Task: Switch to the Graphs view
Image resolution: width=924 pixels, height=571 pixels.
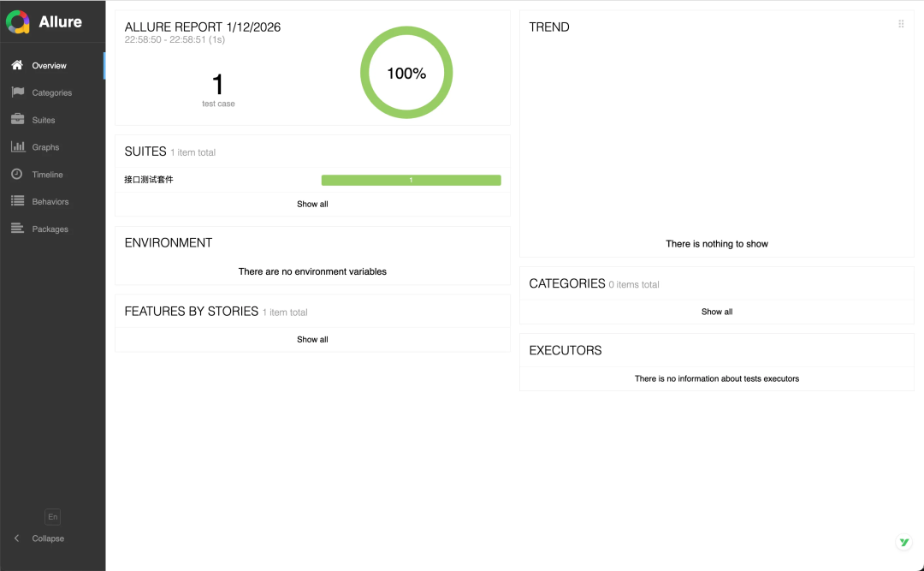Action: (52, 147)
